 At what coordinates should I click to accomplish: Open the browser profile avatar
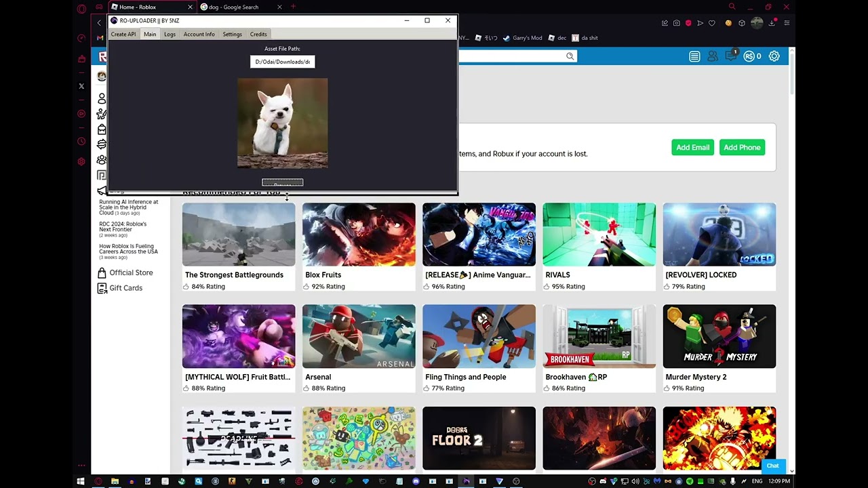coord(757,23)
